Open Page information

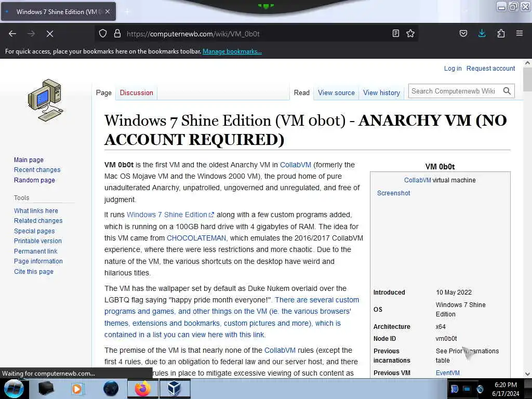(x=38, y=261)
